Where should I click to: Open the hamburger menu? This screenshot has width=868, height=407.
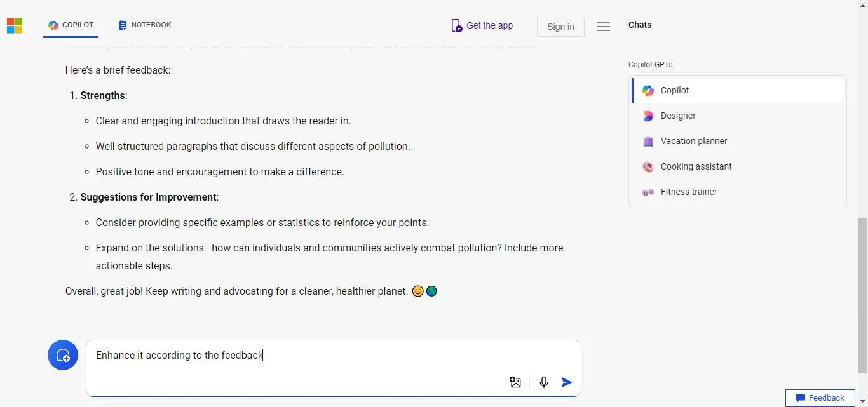(604, 27)
